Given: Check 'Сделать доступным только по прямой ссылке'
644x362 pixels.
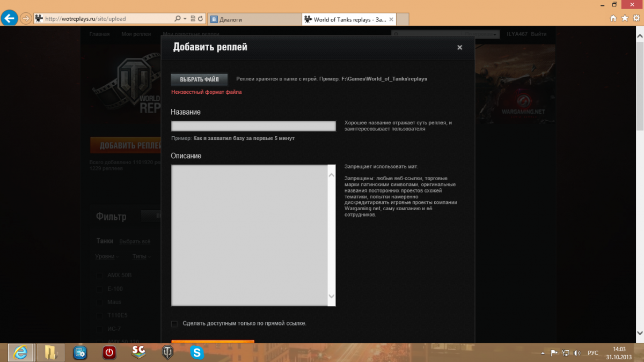Looking at the screenshot, I should 174,323.
